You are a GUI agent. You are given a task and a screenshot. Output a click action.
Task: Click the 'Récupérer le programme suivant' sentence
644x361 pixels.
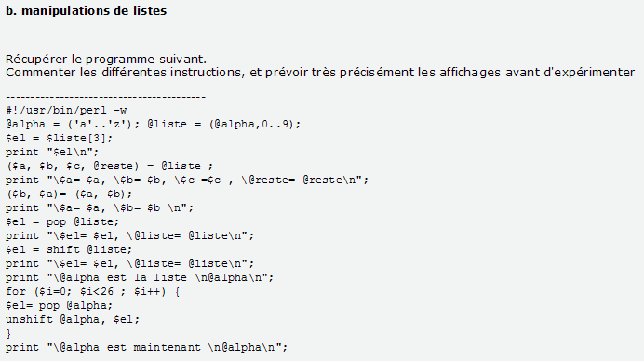click(106, 60)
